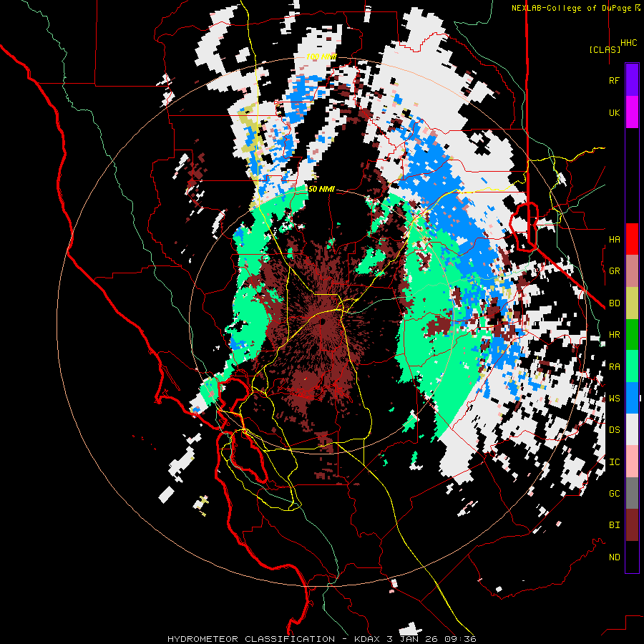The height and width of the screenshot is (644, 644).
Task: Click the BI legend label
Action: coord(614,525)
